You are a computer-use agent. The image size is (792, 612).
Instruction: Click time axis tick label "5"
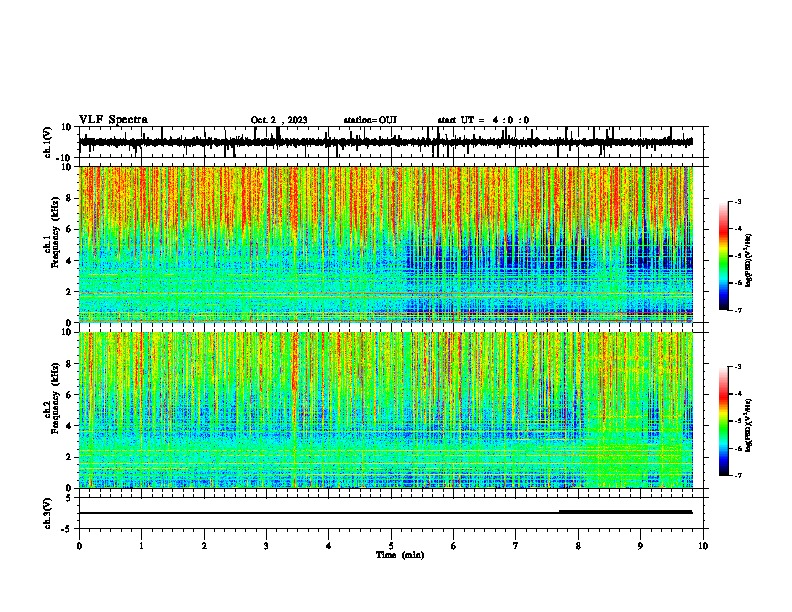point(391,546)
